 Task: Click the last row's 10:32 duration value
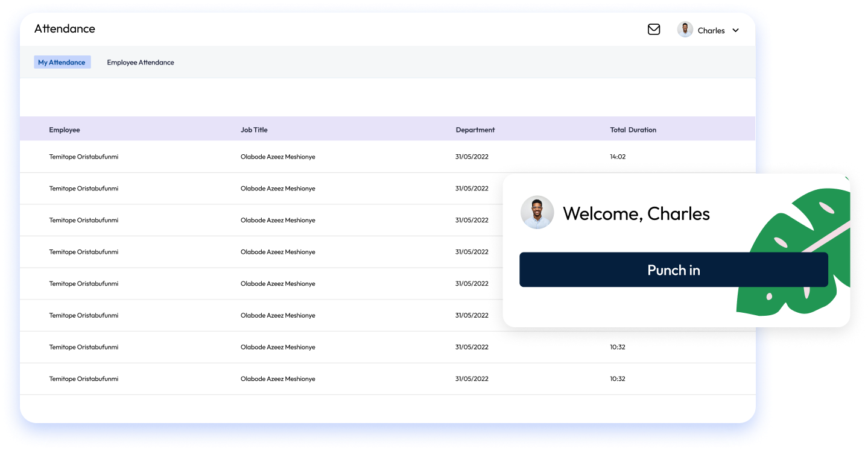618,378
